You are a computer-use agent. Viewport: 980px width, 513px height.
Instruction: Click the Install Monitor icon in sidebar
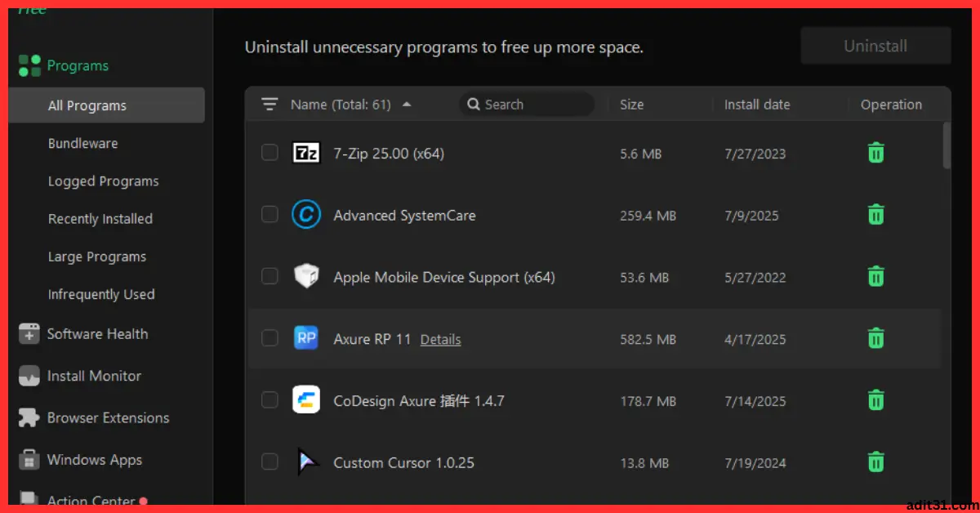point(29,377)
